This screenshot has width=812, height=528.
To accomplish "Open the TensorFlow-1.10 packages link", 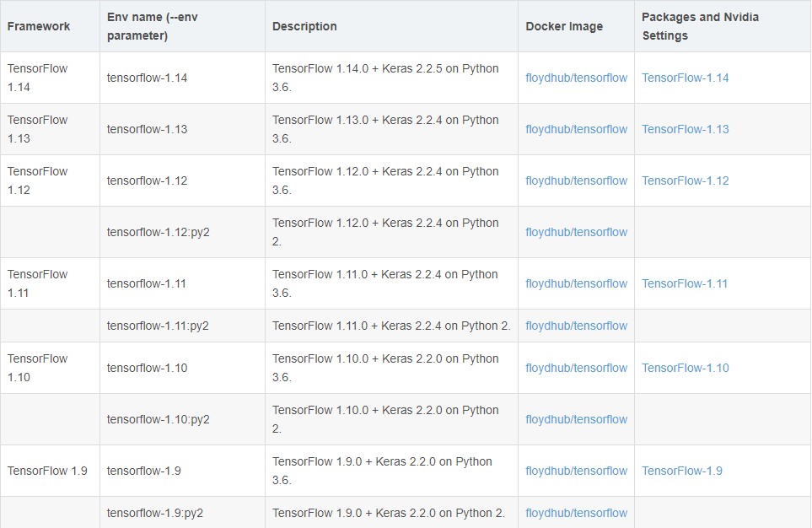I will (685, 368).
